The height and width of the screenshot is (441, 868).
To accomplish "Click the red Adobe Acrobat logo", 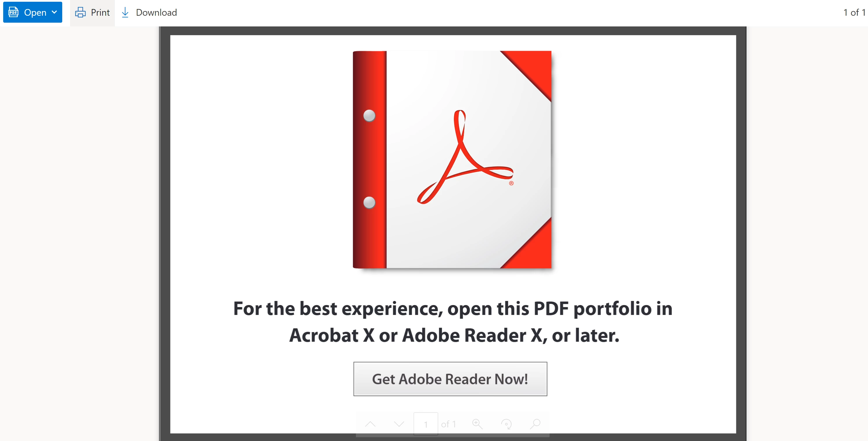I will click(465, 157).
